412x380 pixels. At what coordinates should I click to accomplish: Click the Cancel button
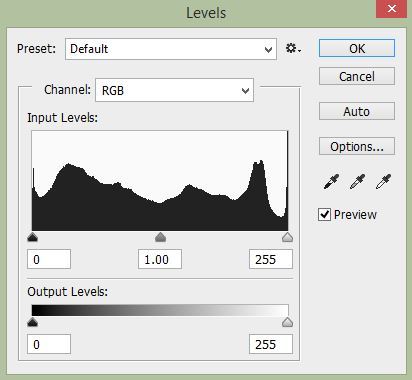[357, 76]
